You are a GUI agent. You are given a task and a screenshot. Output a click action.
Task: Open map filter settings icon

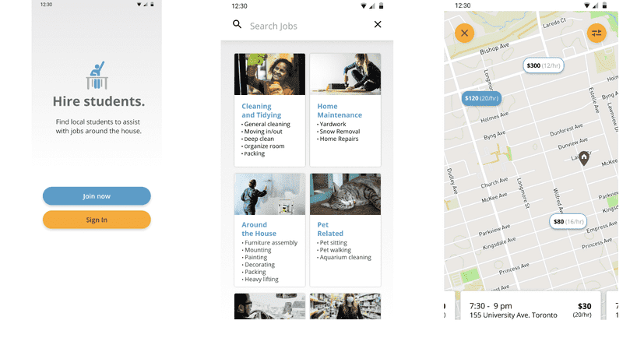pos(596,33)
